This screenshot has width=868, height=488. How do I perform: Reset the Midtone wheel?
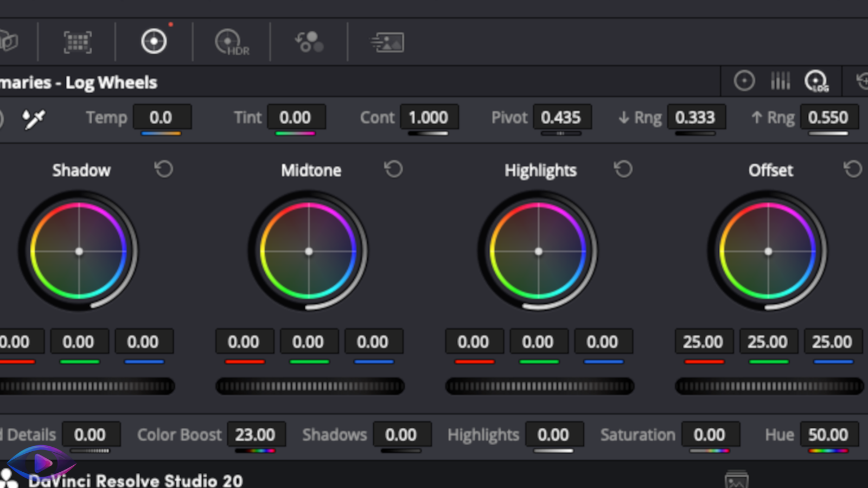393,169
